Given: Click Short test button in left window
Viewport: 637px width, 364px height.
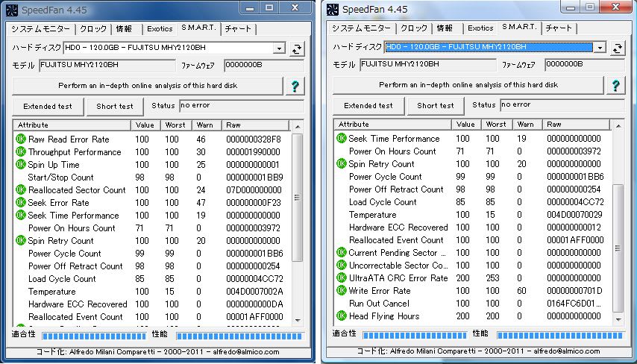Looking at the screenshot, I should [115, 107].
